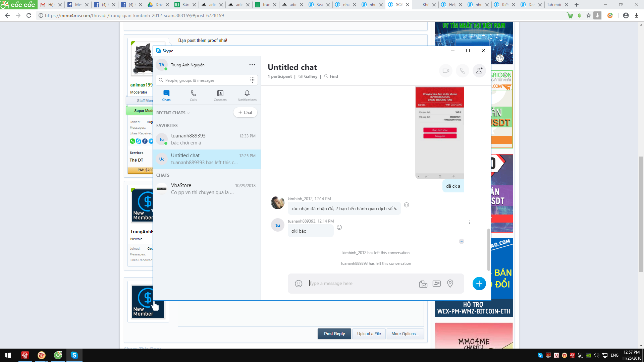
Task: Click the emoji icon in message input
Action: [x=299, y=283]
